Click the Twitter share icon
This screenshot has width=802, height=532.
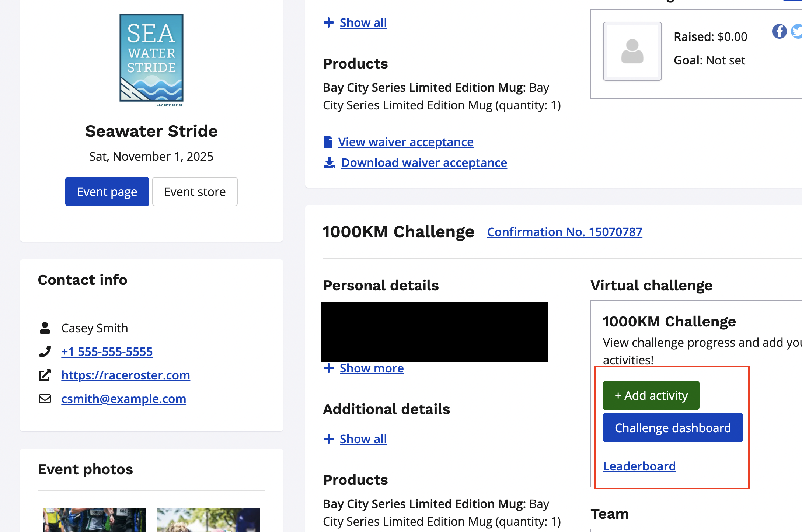[x=797, y=31]
